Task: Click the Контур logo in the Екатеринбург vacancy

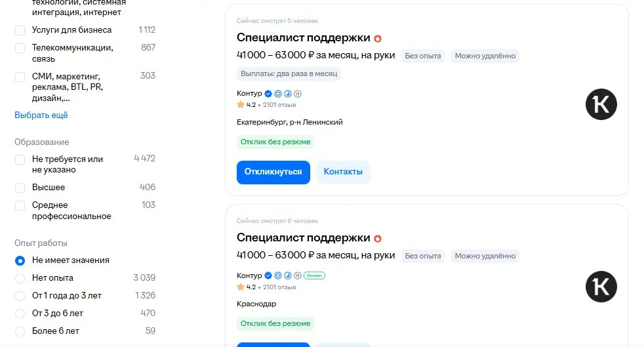Action: [x=601, y=104]
